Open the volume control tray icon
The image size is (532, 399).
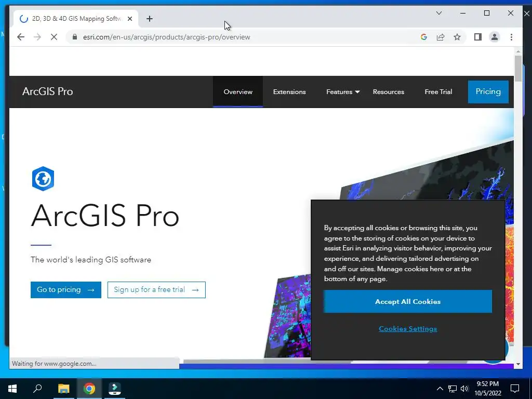click(x=464, y=389)
